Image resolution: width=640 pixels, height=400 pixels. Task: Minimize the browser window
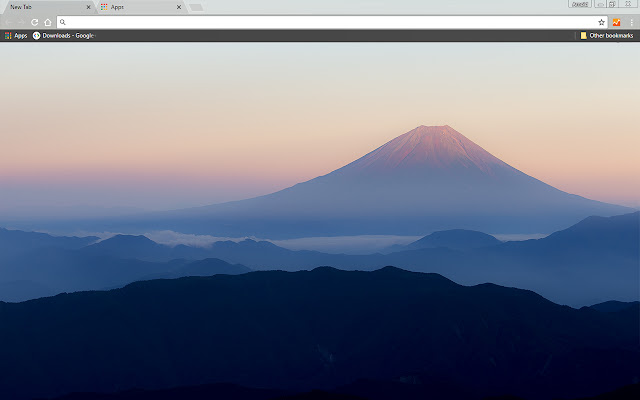(600, 4)
